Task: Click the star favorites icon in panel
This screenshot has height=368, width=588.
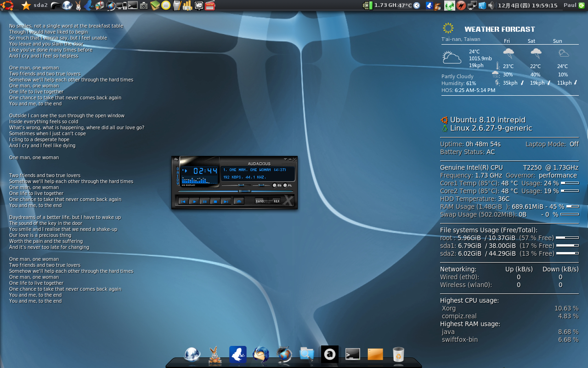Action: tap(26, 6)
